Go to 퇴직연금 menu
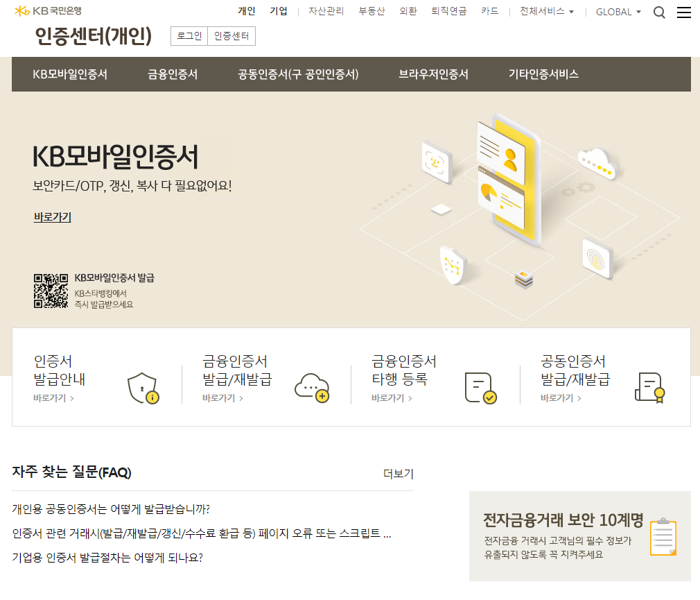Screen dimensions: 700x600 pyautogui.click(x=448, y=11)
